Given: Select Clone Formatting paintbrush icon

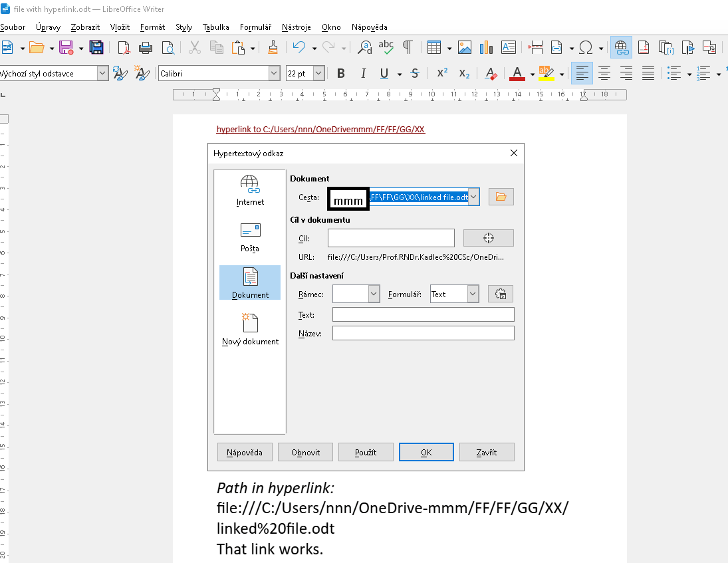Looking at the screenshot, I should coord(273,47).
